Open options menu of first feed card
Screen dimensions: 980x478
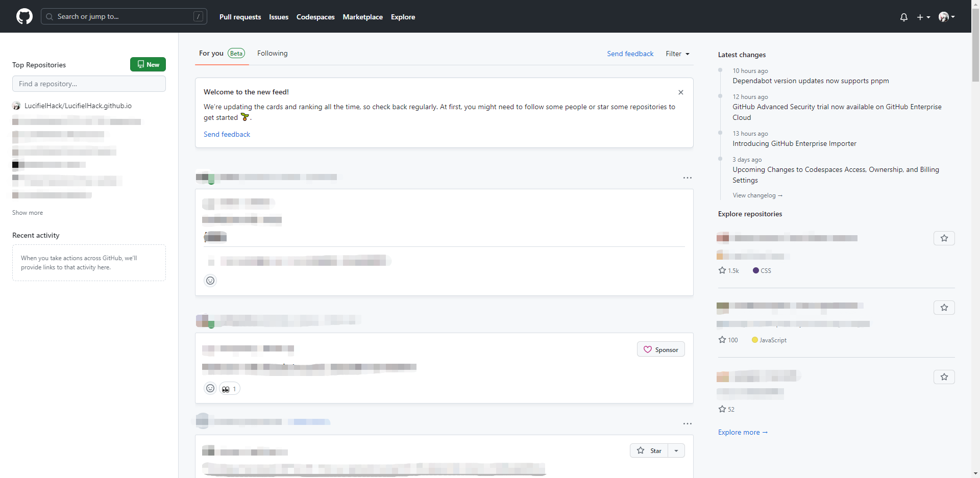(x=688, y=178)
